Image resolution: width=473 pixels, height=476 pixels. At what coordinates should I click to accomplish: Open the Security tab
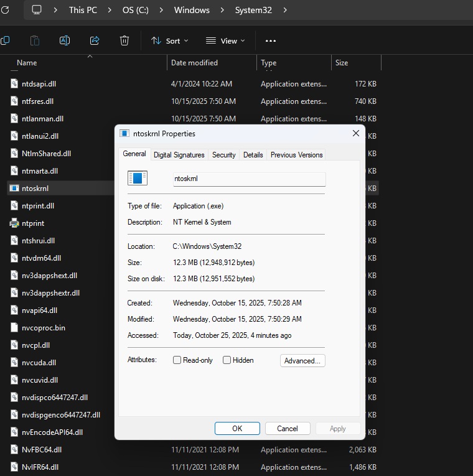point(223,155)
